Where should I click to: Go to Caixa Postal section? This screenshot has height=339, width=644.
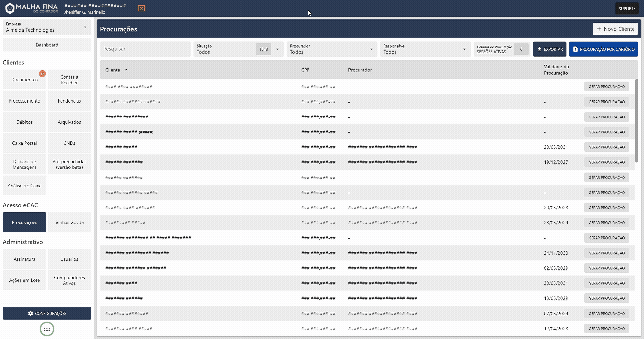[x=24, y=143]
